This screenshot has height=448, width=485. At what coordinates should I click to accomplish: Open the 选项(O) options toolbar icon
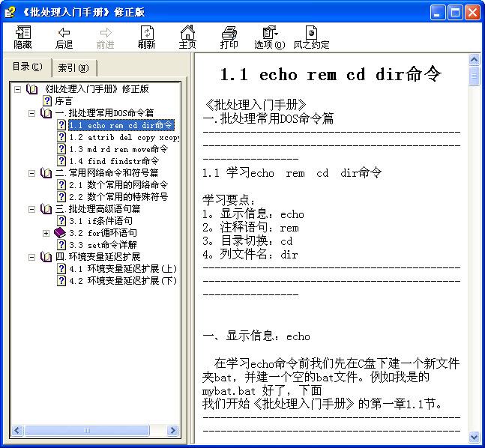[270, 32]
